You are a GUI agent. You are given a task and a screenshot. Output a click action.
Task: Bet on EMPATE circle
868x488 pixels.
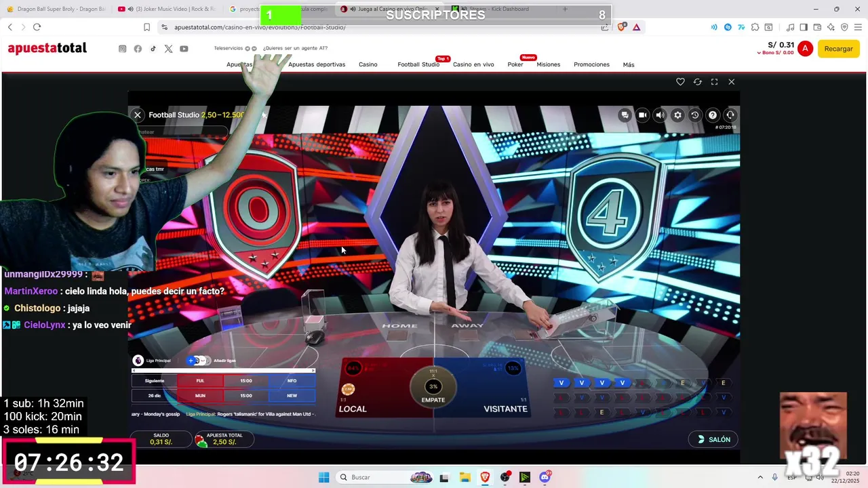[x=433, y=388]
